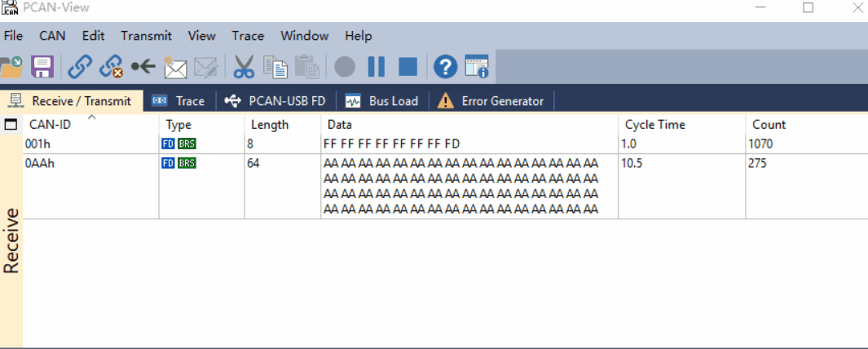The height and width of the screenshot is (349, 868).
Task: Open the CAN menu
Action: tap(52, 36)
